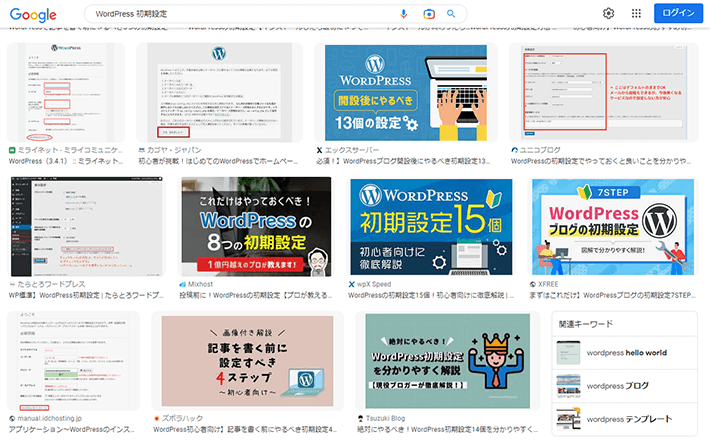710x444 pixels.
Task: Select related keyword wordpress テンプレート
Action: (629, 419)
